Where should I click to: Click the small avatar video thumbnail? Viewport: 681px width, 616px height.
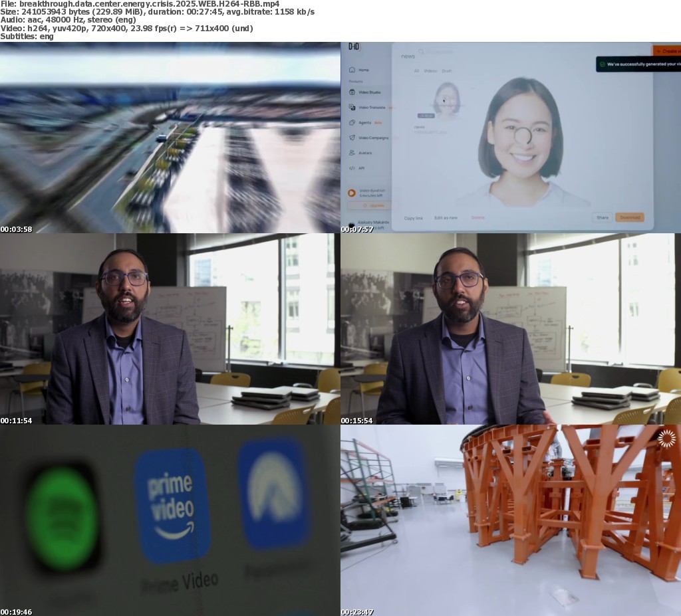(446, 100)
